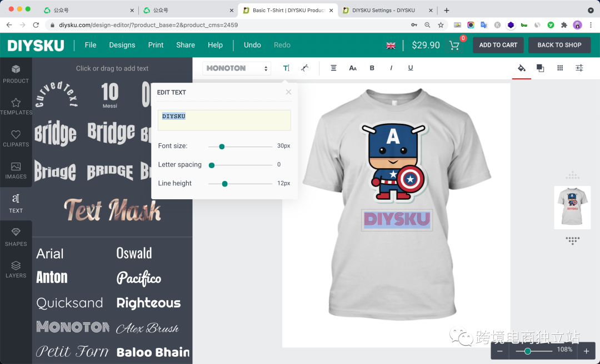Click Back to Shop
This screenshot has height=364, width=600.
tap(559, 45)
